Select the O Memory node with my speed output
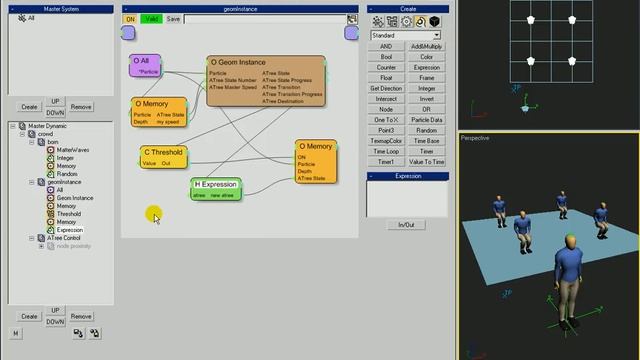The height and width of the screenshot is (360, 640). (159, 112)
